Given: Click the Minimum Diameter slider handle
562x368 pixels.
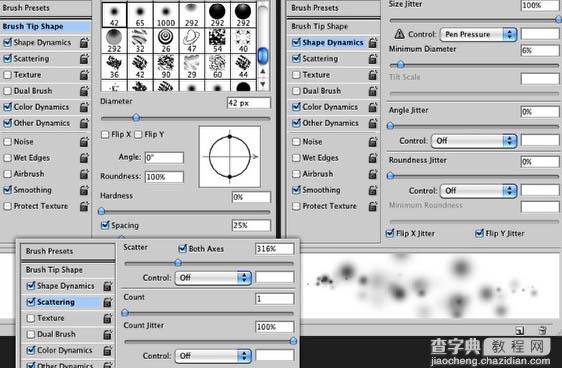Looking at the screenshot, I should click(x=401, y=65).
